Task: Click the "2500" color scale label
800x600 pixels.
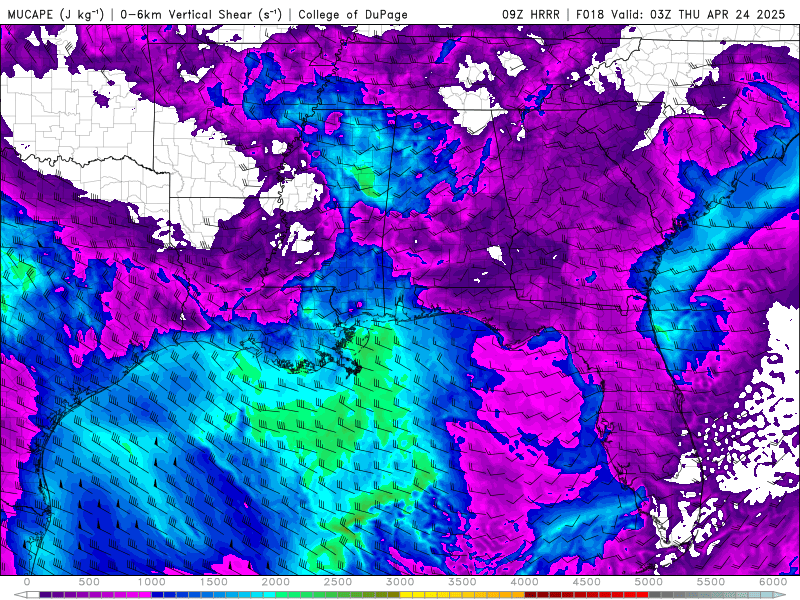Action: click(338, 582)
